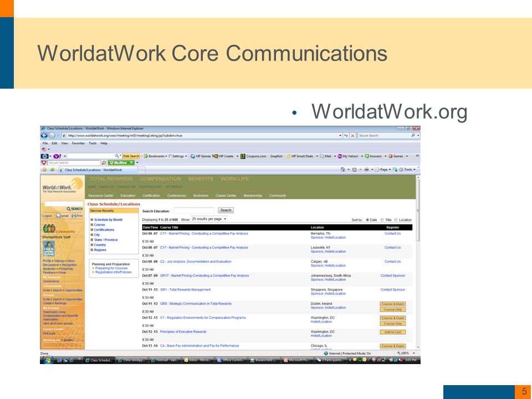Select the Class Schedule/Locations browser tab
This screenshot has width=532, height=399.
click(98, 170)
